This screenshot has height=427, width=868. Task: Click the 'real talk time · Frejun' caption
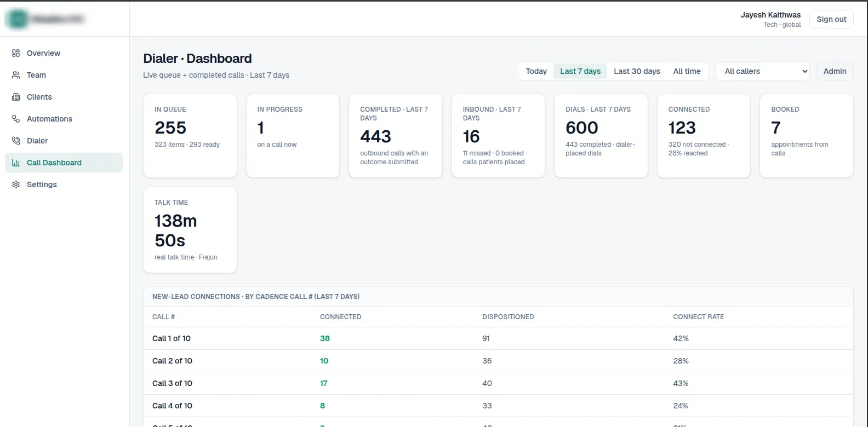pos(186,257)
